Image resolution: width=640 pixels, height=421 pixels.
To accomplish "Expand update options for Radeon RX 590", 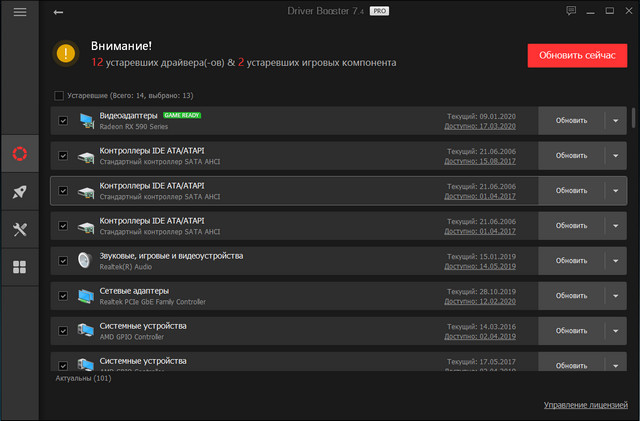I will [x=616, y=120].
